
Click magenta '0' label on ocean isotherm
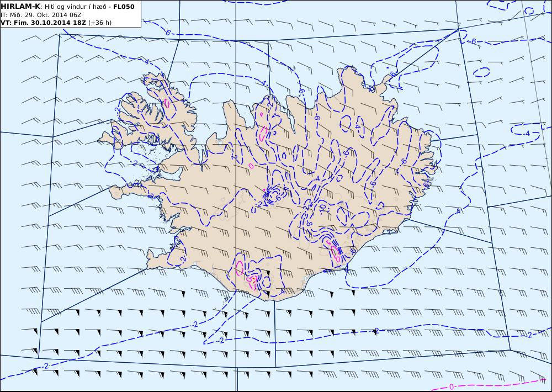coord(452,387)
